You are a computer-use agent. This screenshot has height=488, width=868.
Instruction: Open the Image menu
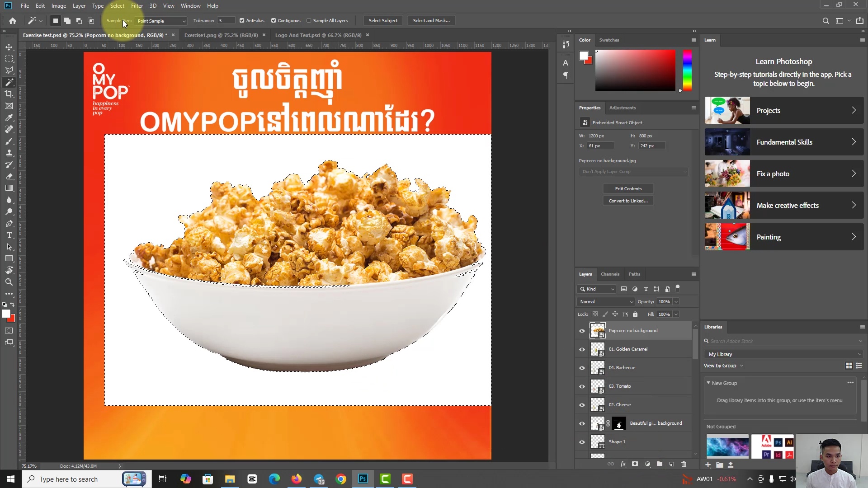coord(58,6)
